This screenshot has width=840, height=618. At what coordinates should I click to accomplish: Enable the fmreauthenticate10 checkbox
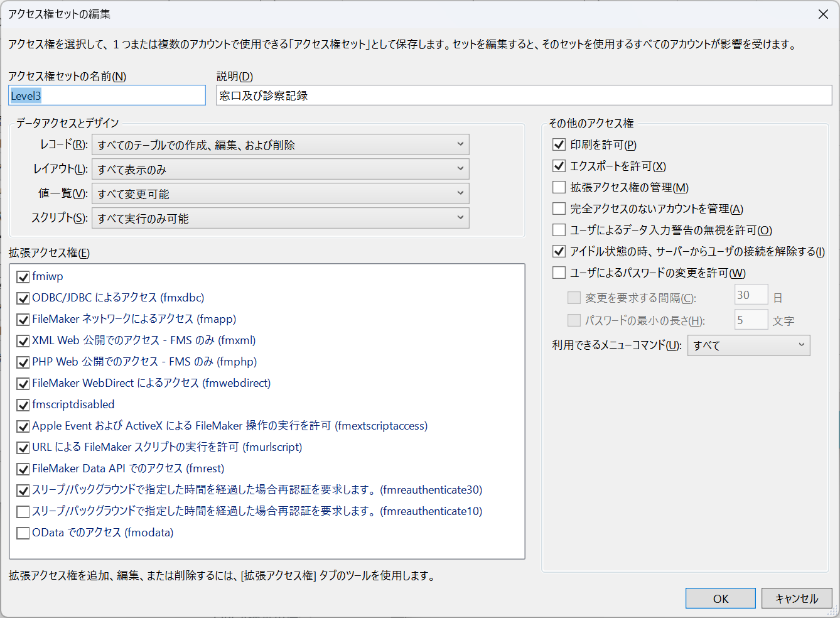(x=23, y=512)
